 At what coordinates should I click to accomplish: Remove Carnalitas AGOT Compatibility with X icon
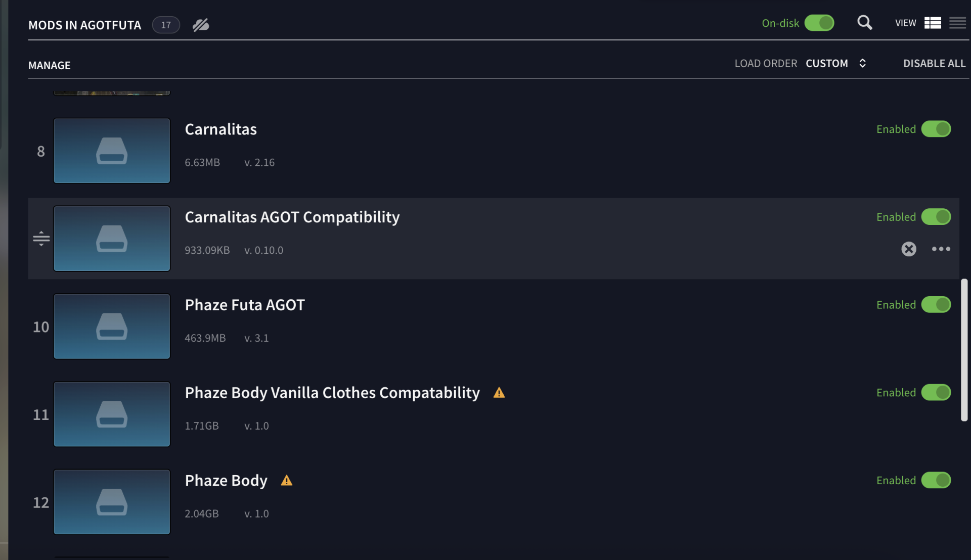909,249
